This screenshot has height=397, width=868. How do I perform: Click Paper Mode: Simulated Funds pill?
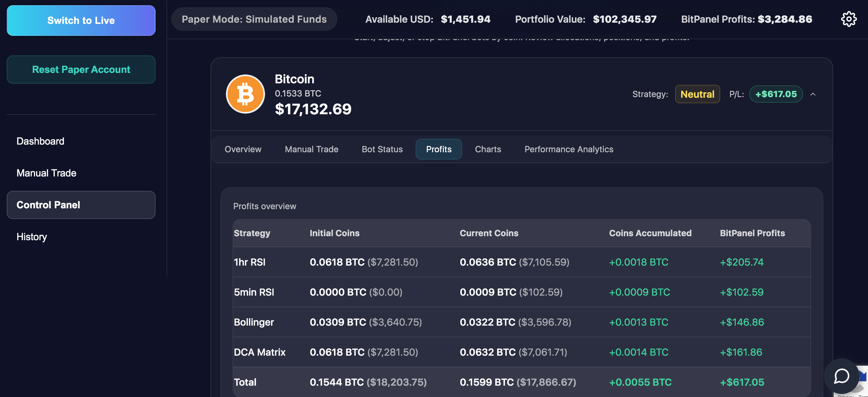(254, 19)
